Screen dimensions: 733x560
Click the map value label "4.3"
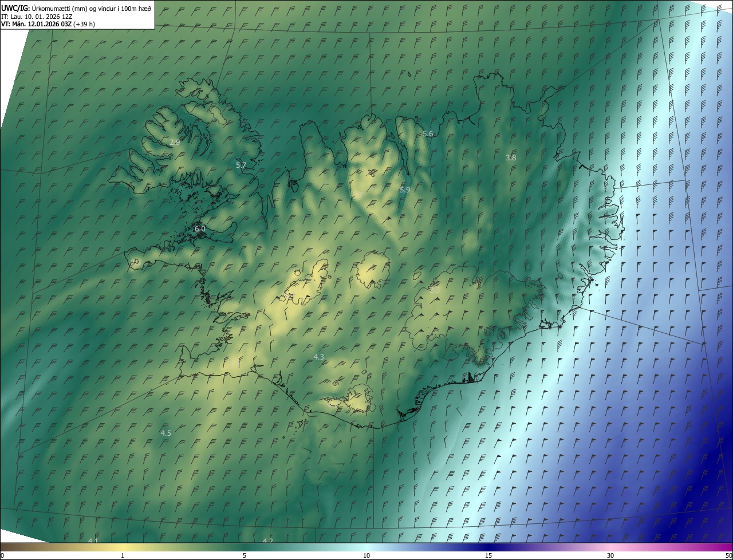[319, 357]
